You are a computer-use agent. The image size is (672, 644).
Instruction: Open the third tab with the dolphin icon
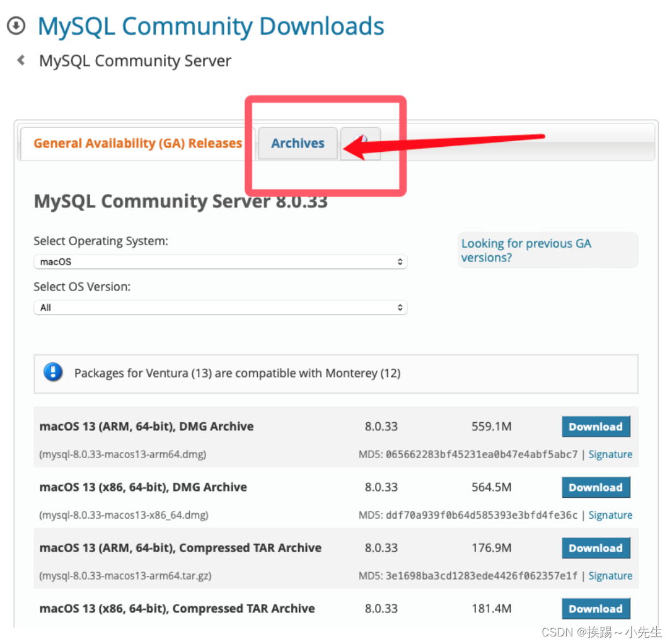pos(361,144)
